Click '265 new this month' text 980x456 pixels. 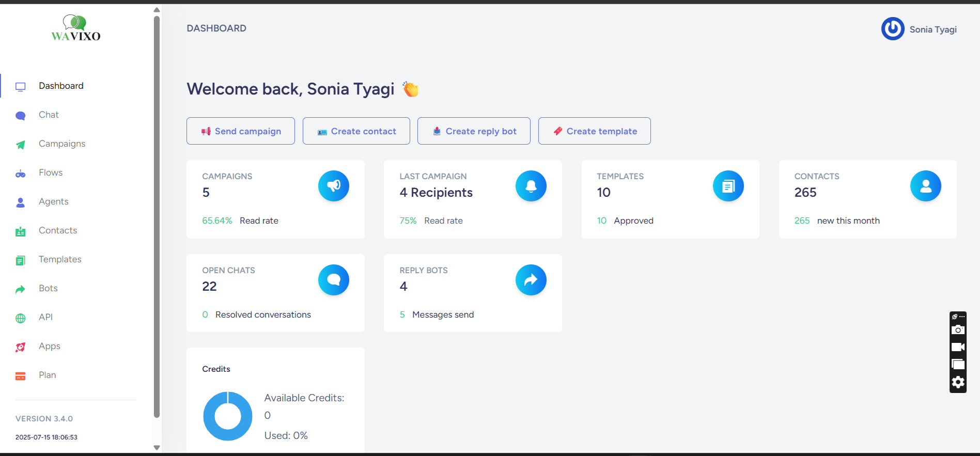[x=837, y=221]
